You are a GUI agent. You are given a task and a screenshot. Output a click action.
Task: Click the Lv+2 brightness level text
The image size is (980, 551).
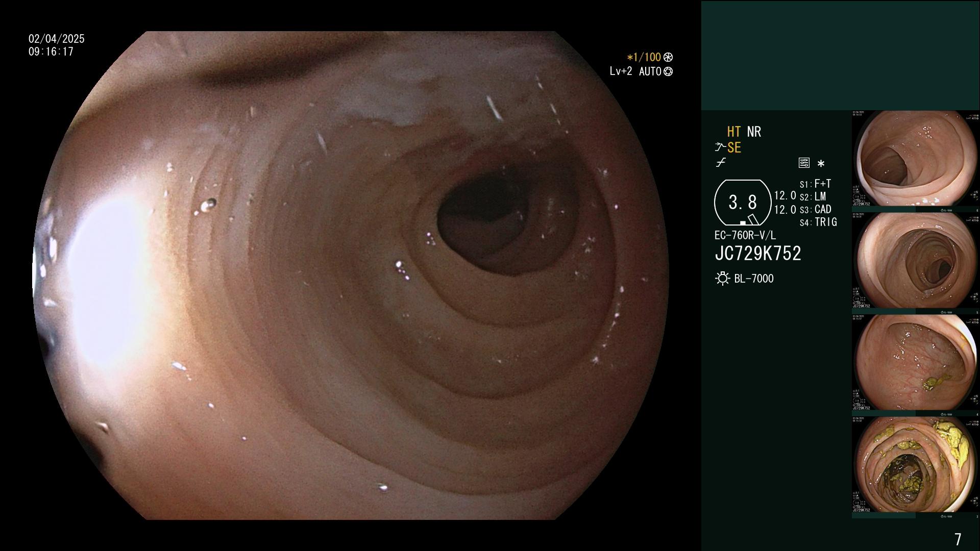click(x=621, y=71)
